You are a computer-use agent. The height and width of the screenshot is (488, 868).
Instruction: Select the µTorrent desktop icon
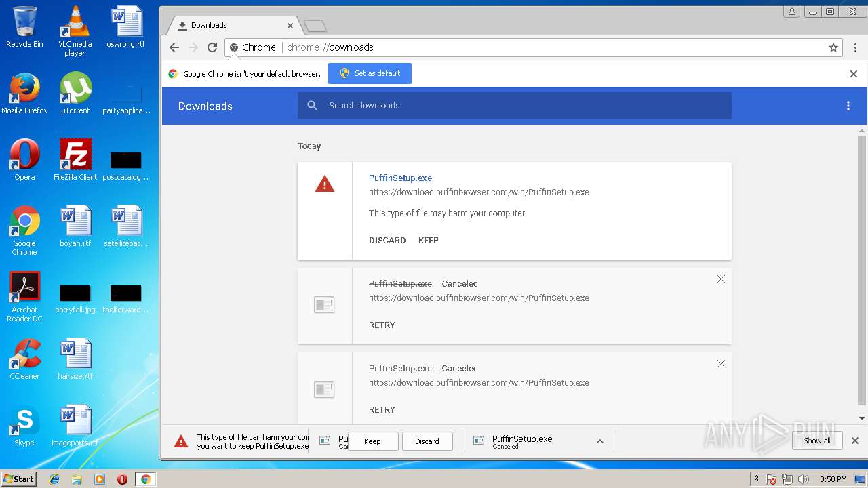point(75,94)
